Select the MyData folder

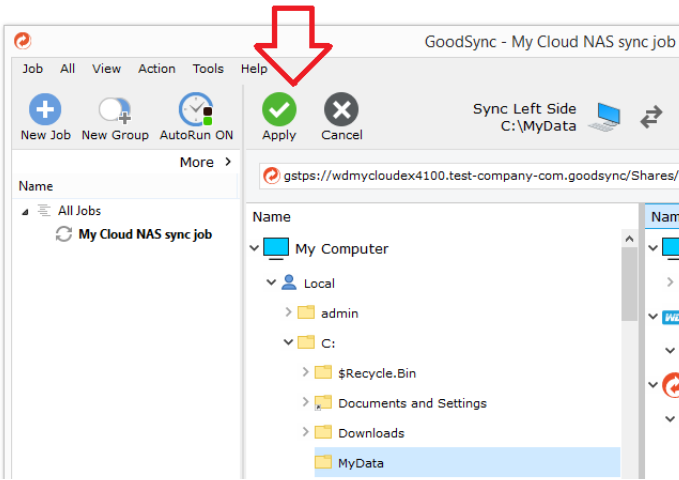[x=360, y=463]
